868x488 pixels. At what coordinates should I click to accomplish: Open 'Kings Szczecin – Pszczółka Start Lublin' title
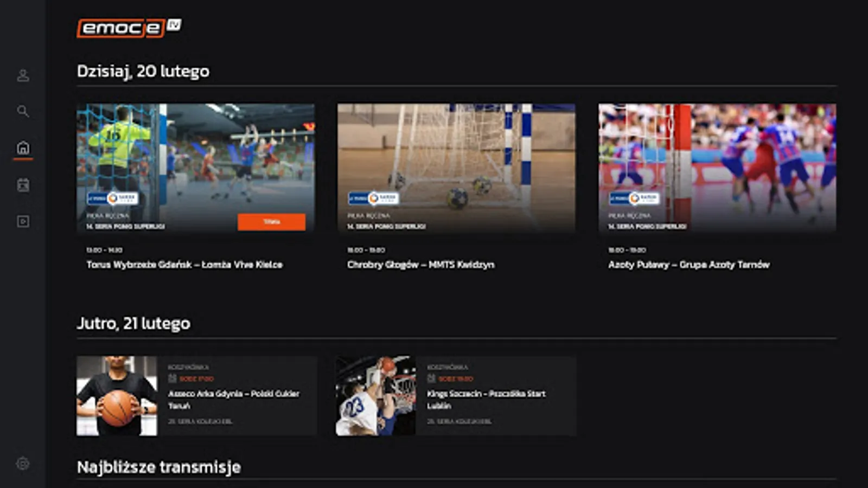(487, 400)
